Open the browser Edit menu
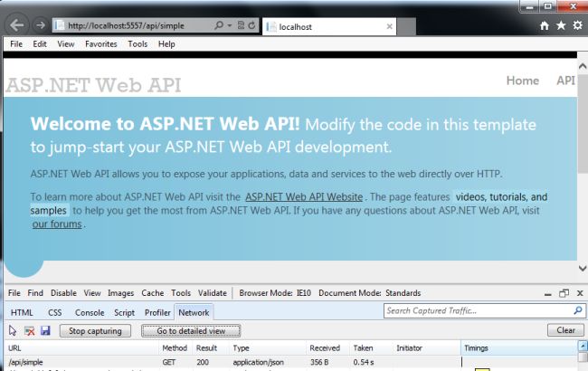588x371 pixels. (40, 44)
